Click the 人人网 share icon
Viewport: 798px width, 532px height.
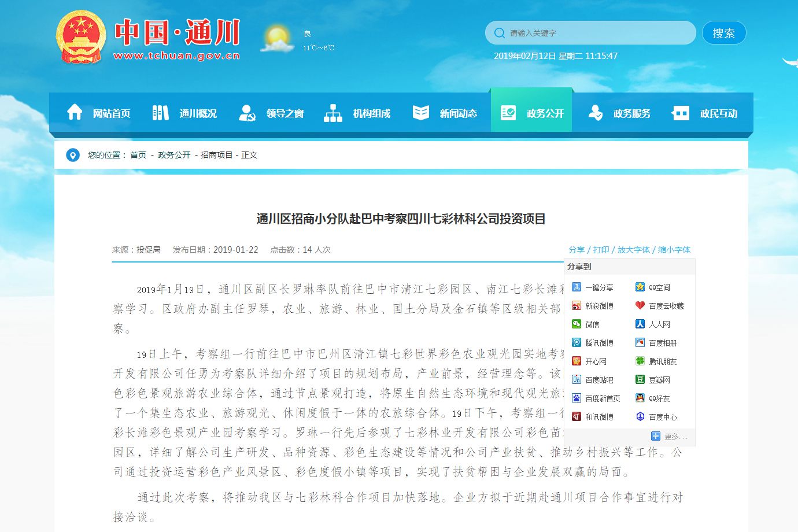click(x=640, y=324)
